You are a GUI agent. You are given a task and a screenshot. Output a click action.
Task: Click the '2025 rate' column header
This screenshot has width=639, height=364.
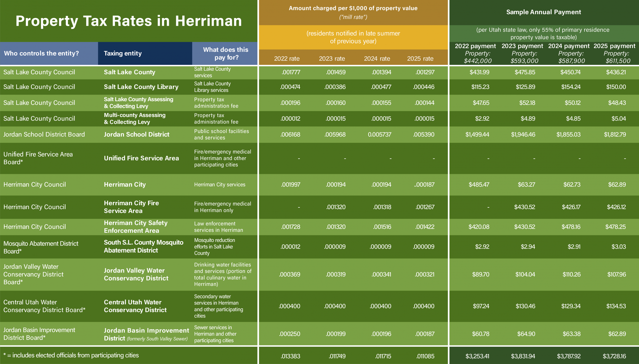420,58
